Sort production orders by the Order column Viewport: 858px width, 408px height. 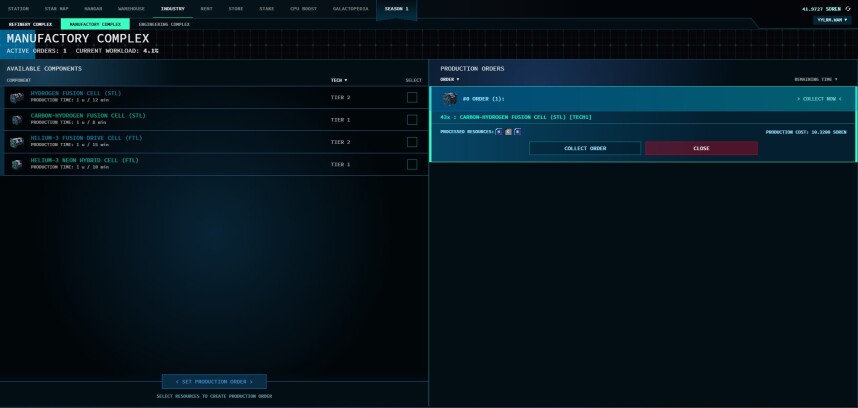pyautogui.click(x=450, y=79)
